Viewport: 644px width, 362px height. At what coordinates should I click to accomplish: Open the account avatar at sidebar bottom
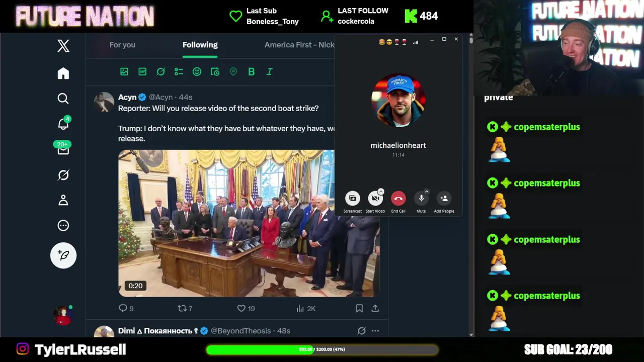click(x=63, y=315)
